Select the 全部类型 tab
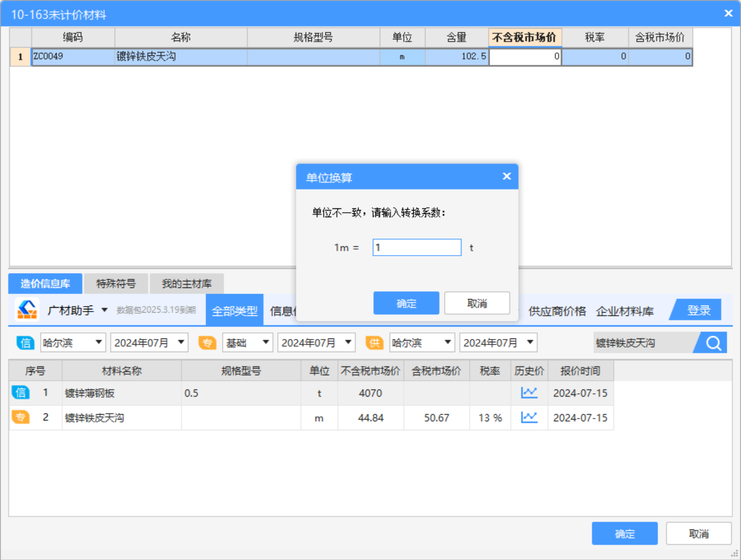The width and height of the screenshot is (741, 560). [235, 311]
